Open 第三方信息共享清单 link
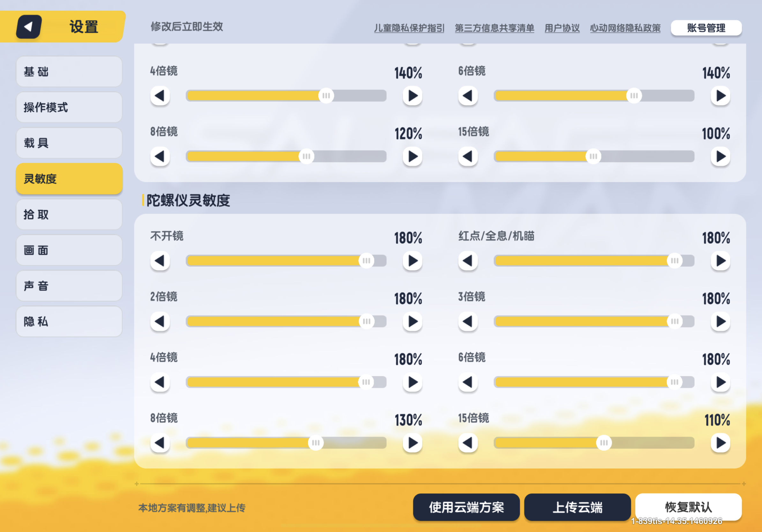Image resolution: width=762 pixels, height=532 pixels. 495,28
